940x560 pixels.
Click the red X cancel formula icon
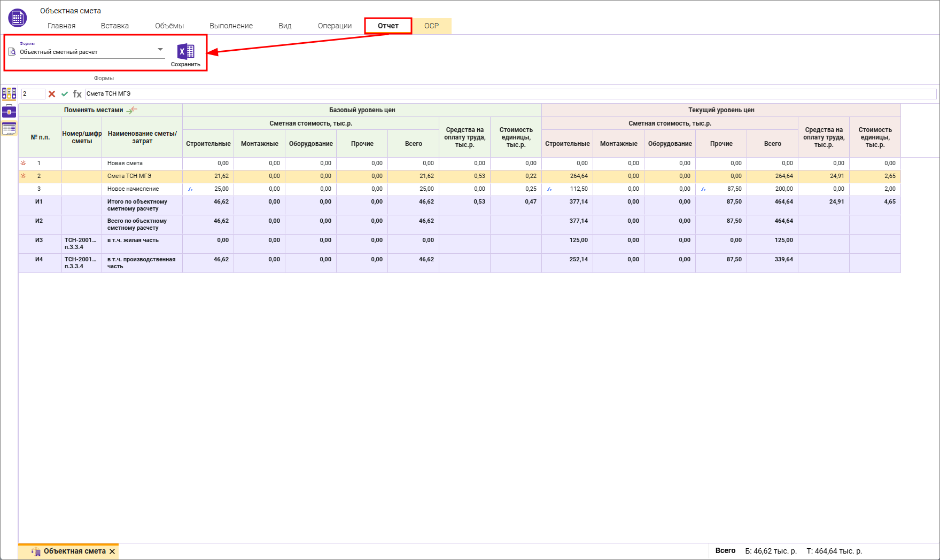(x=52, y=94)
